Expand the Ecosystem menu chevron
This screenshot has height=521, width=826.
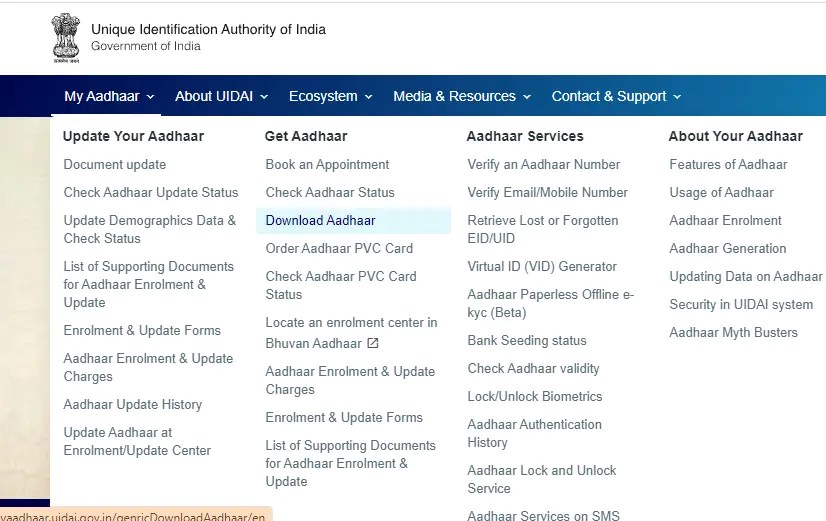[369, 97]
